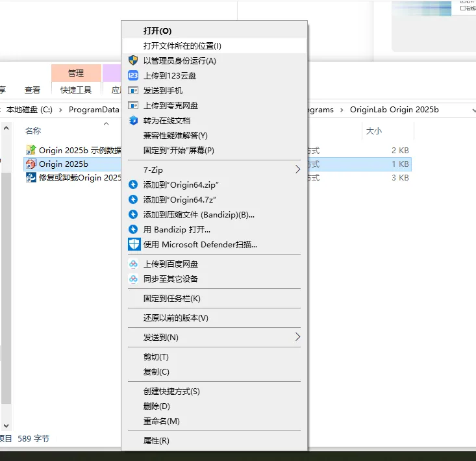The height and width of the screenshot is (461, 476).
Task: Click the Baidu icon beside 同步至其它设备
Action: pos(133,279)
